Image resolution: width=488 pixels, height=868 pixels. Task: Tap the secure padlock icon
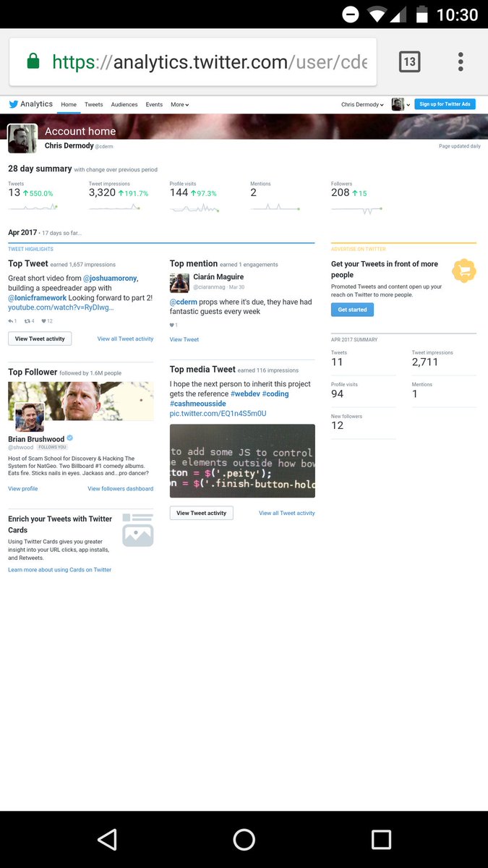33,61
